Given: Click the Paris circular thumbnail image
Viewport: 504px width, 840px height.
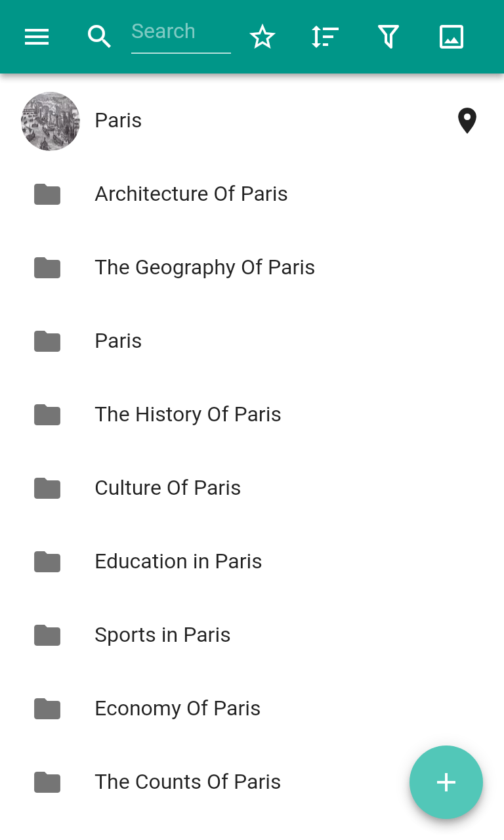Looking at the screenshot, I should pos(51,121).
